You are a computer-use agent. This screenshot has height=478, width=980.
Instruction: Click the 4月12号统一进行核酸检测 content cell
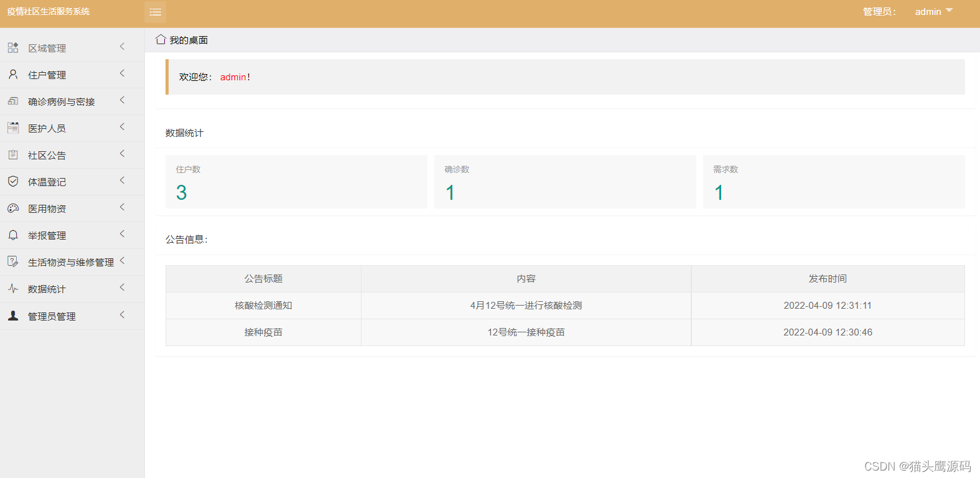click(x=526, y=306)
